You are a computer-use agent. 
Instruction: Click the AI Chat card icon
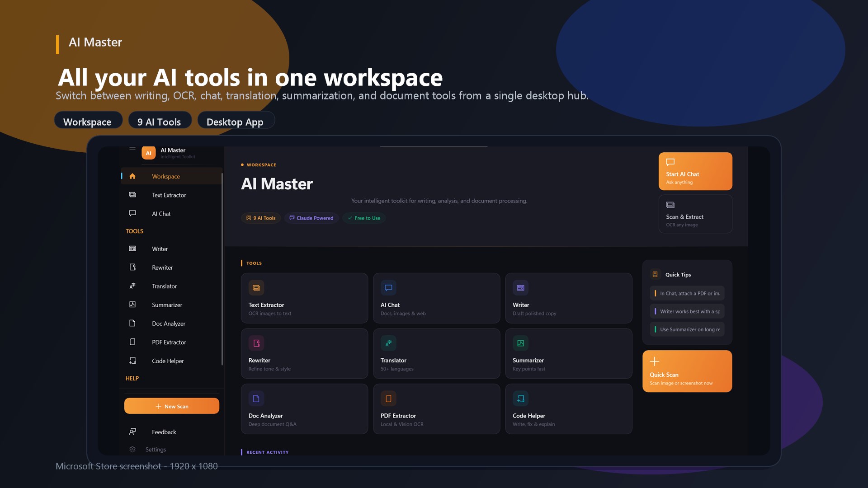[x=388, y=288]
